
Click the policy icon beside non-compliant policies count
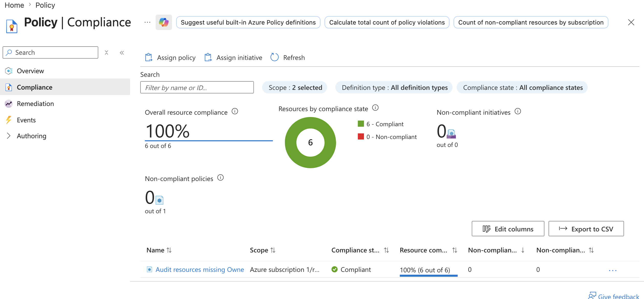point(159,200)
